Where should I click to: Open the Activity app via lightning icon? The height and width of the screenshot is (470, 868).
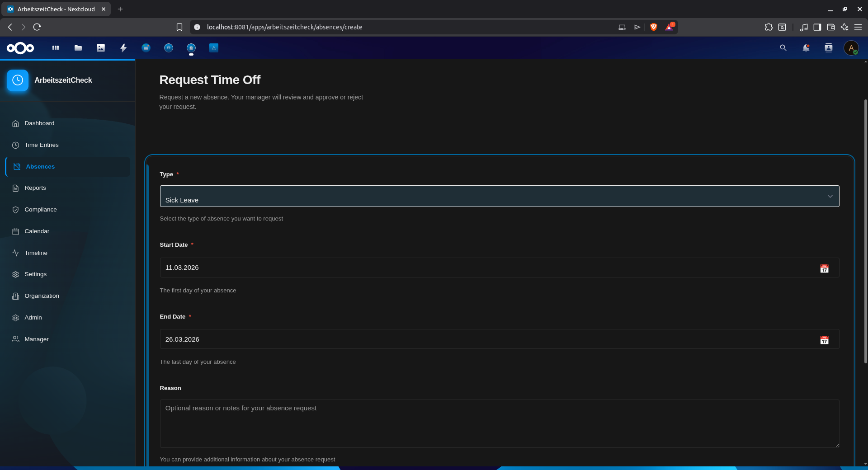(123, 48)
